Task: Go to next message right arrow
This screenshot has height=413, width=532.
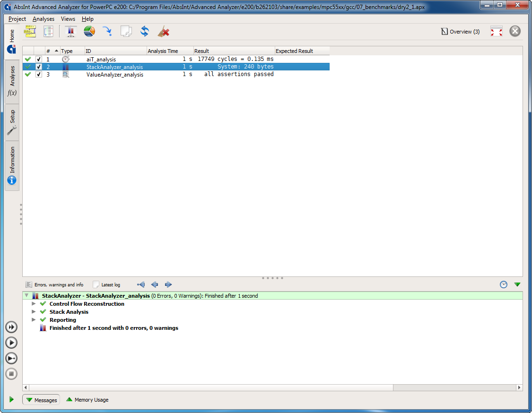Action: (x=168, y=284)
